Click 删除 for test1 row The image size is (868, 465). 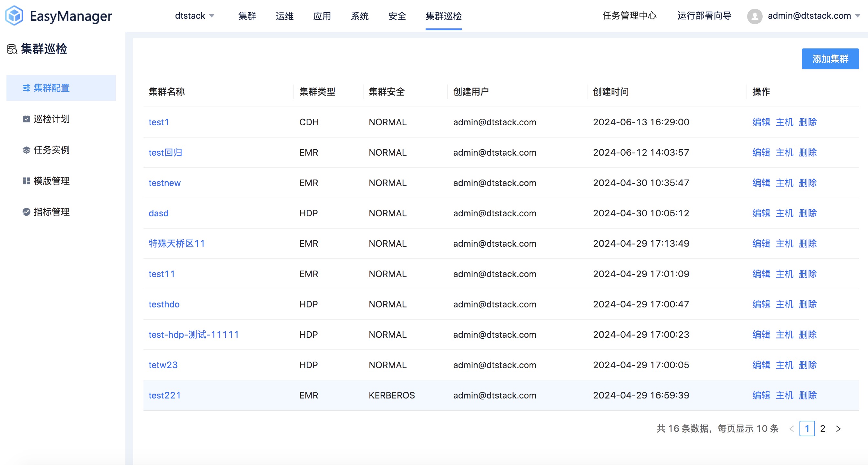808,122
